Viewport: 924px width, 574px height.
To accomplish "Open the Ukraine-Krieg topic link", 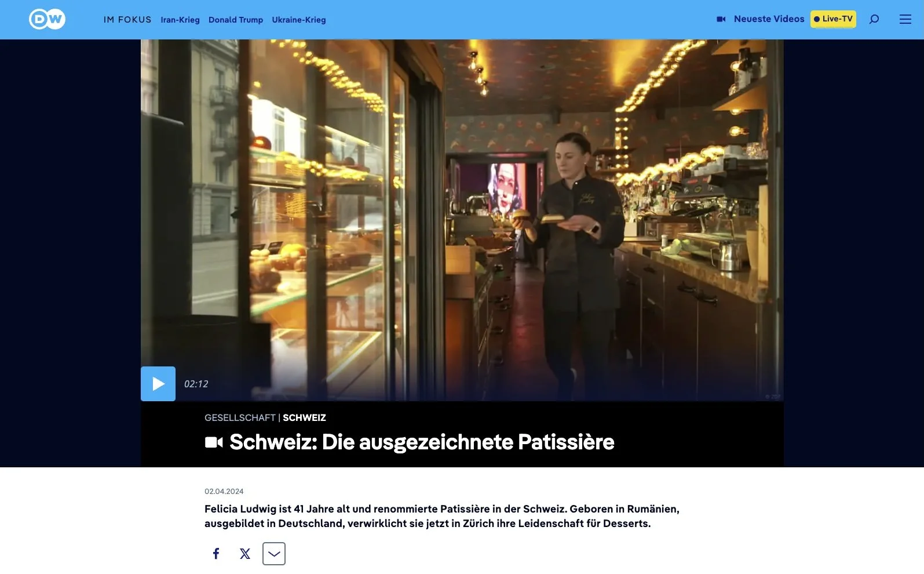I will 299,20.
